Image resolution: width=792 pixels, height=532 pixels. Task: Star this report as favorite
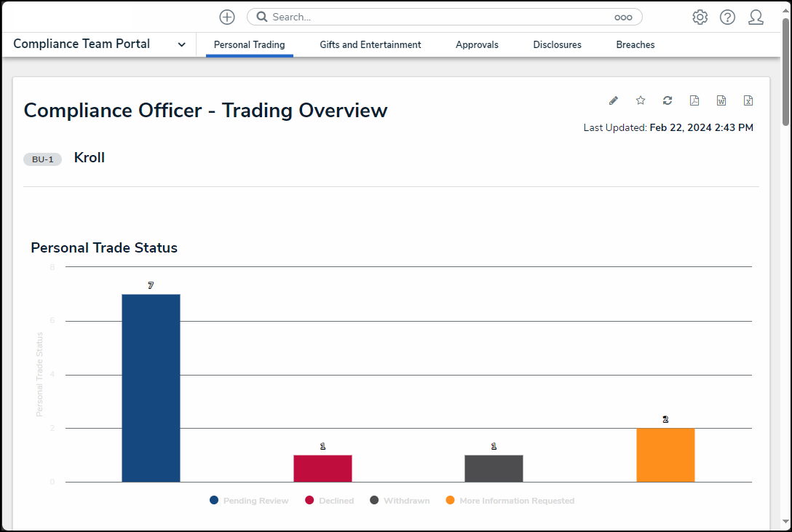(640, 100)
